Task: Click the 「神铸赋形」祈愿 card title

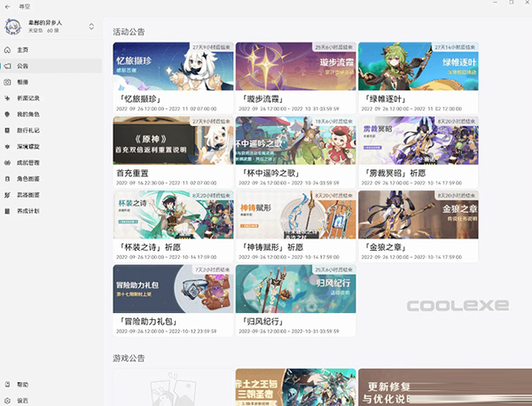Action: click(x=271, y=247)
